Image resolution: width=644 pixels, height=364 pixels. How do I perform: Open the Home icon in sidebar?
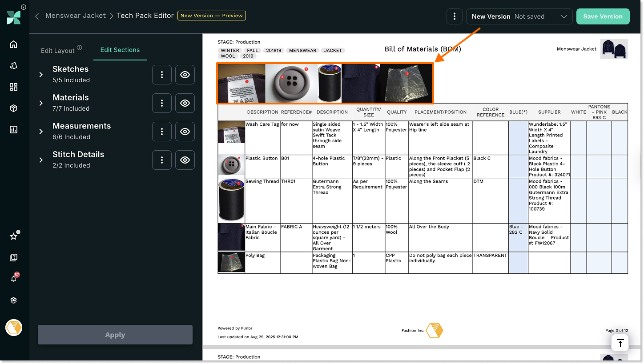[13, 44]
